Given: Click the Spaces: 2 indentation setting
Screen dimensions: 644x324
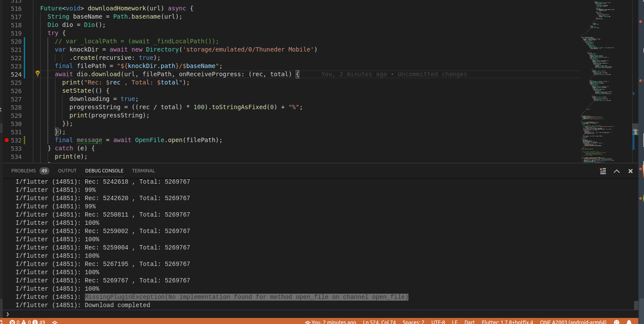Looking at the screenshot, I should (413, 322).
